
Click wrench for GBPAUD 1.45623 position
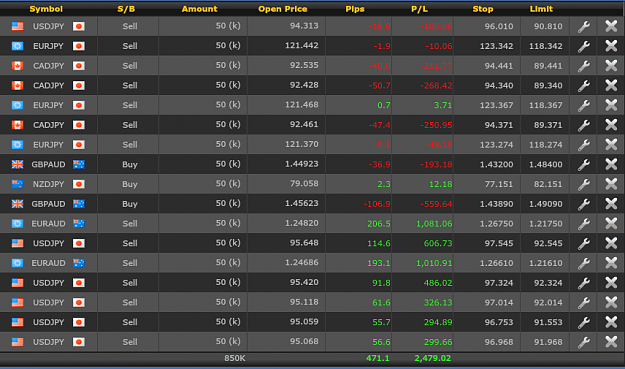click(x=584, y=204)
